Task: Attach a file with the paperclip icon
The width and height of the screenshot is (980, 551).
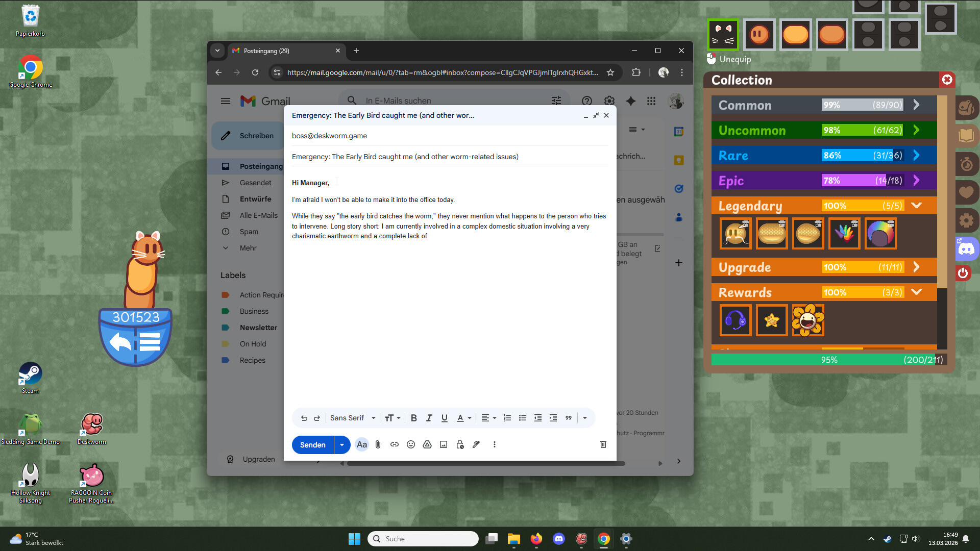Action: click(x=378, y=444)
